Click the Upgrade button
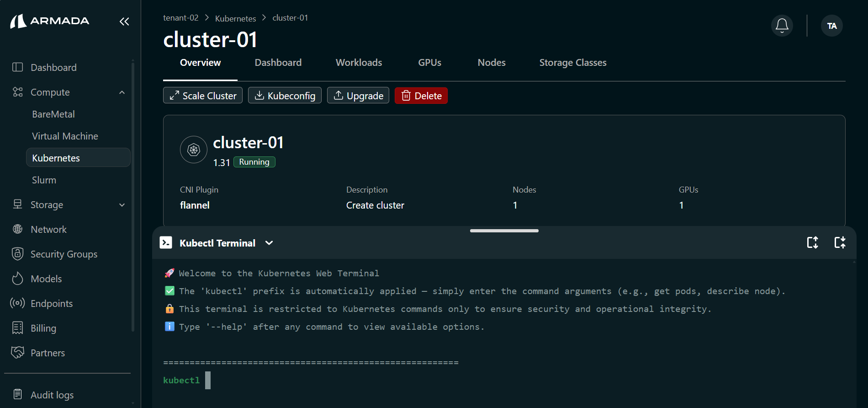Screen dimensions: 868x408 pyautogui.click(x=358, y=96)
